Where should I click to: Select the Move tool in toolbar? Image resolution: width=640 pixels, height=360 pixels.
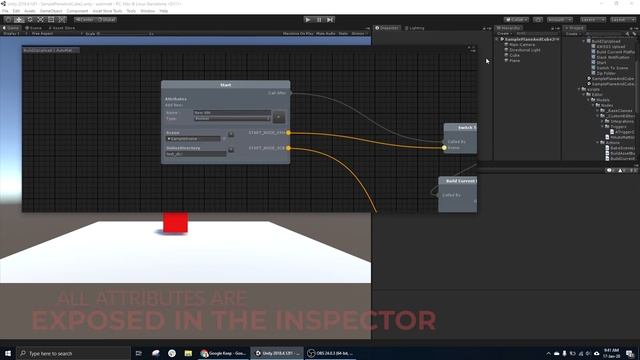19,20
